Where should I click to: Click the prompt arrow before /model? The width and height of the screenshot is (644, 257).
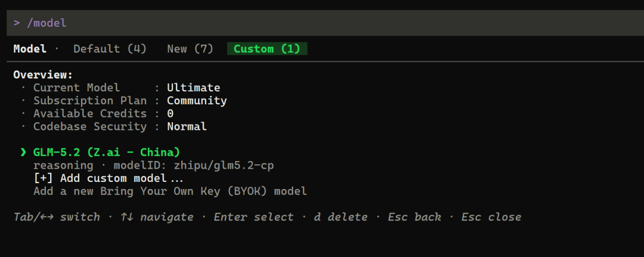click(x=17, y=23)
